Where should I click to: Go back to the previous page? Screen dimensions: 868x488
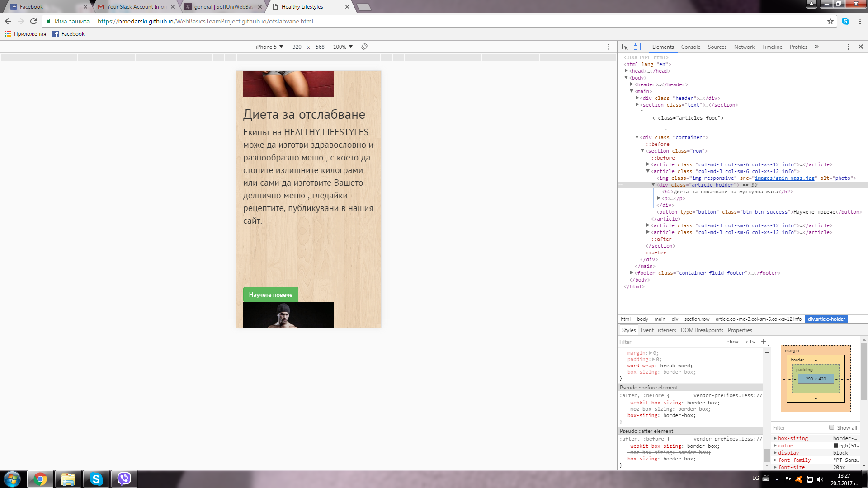pyautogui.click(x=8, y=21)
